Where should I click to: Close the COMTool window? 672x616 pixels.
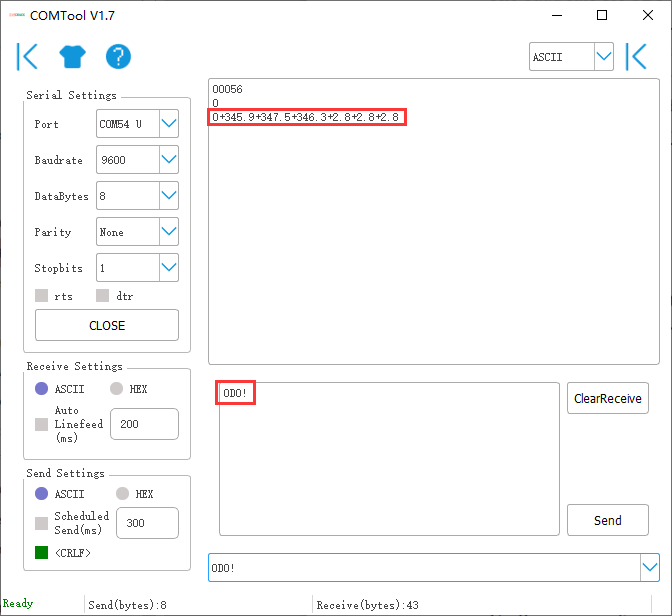[x=648, y=15]
